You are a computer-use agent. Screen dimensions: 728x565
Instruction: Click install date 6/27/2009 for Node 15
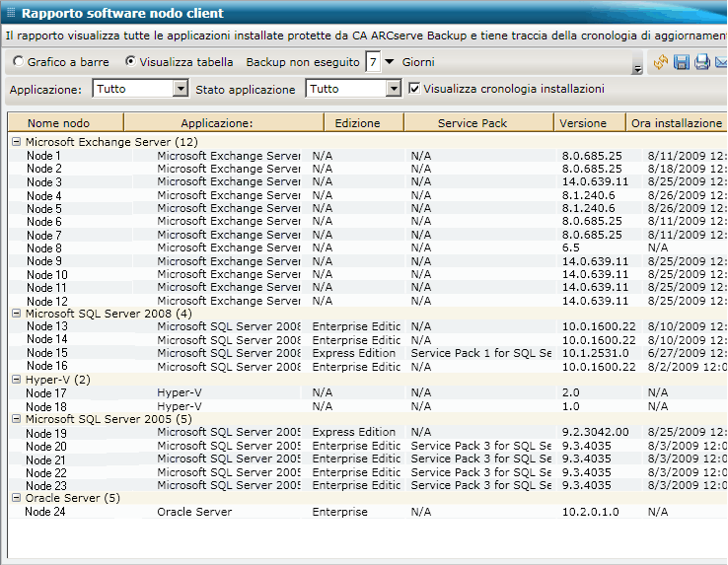(688, 353)
